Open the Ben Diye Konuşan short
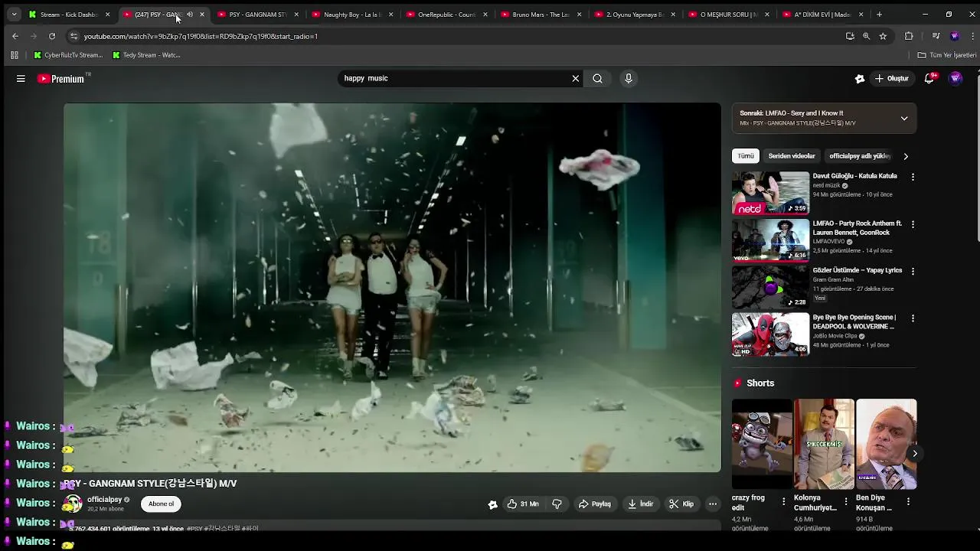Image resolution: width=980 pixels, height=551 pixels. 886,444
